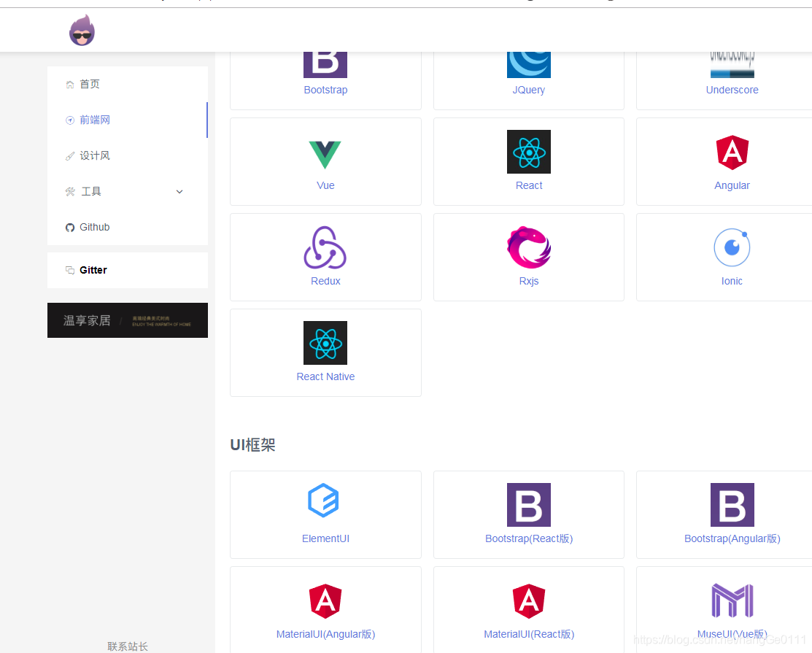Open the Bootstrap(Angular版) text link
Image resolution: width=812 pixels, height=653 pixels.
click(x=732, y=538)
